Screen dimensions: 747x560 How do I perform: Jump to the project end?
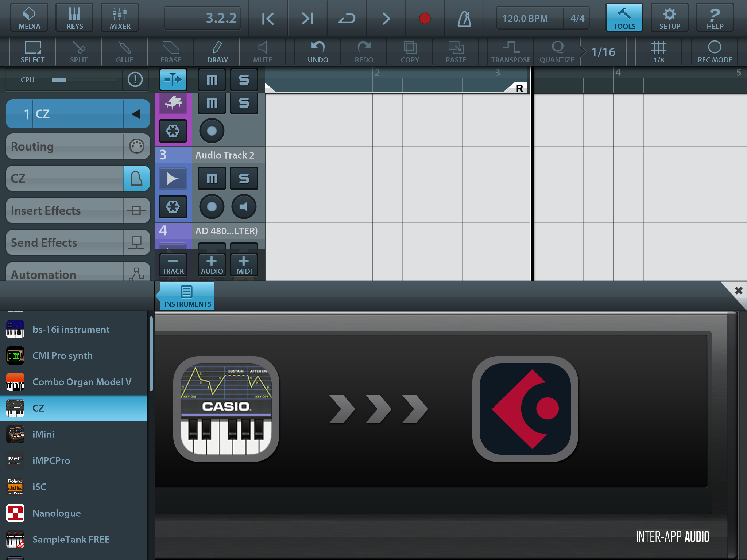pyautogui.click(x=307, y=18)
